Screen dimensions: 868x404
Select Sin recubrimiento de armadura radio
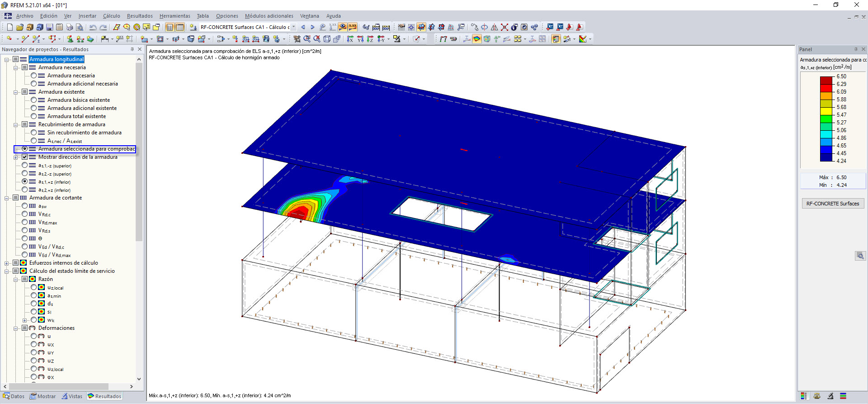(34, 133)
